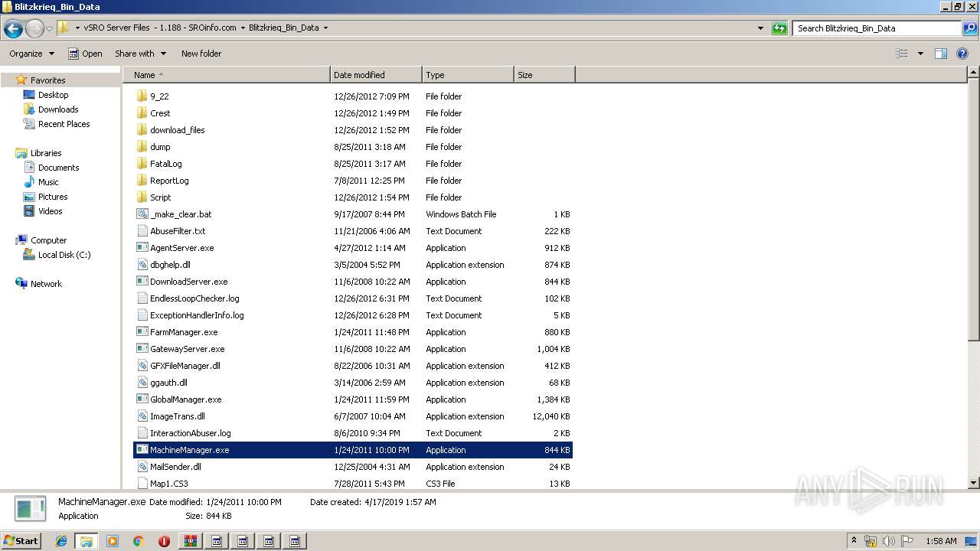
Task: Select the Map1.CS3 file icon
Action: click(142, 484)
